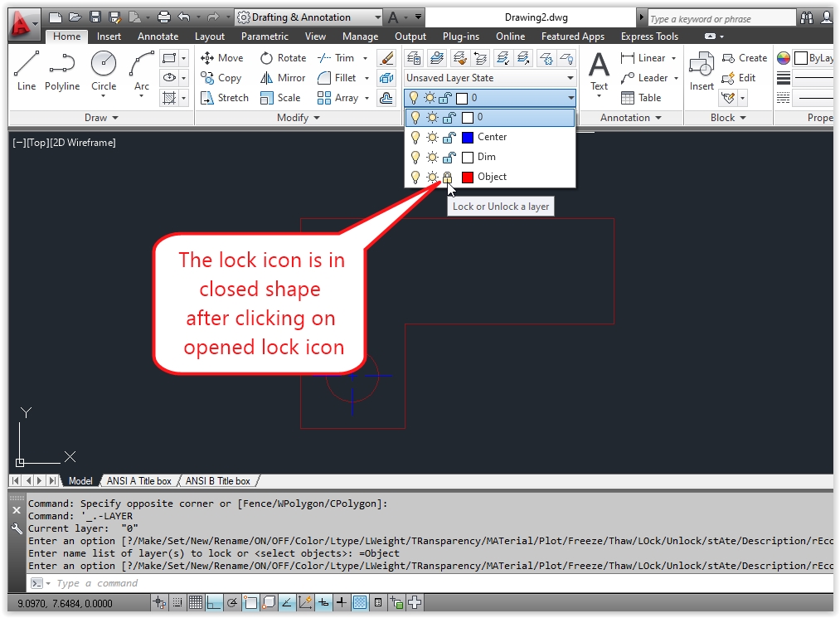Choose the Mirror tool
The height and width of the screenshot is (618, 840).
[283, 77]
